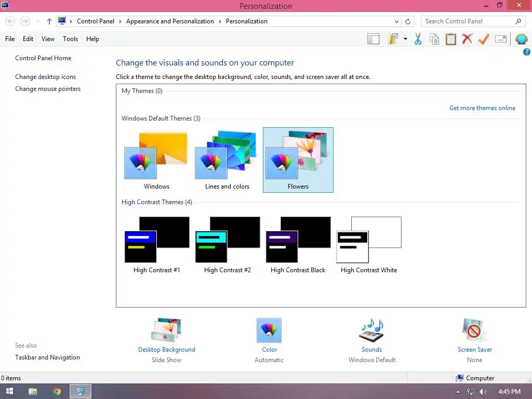Expand the address bar history dropdown
The image size is (532, 399).
[396, 21]
